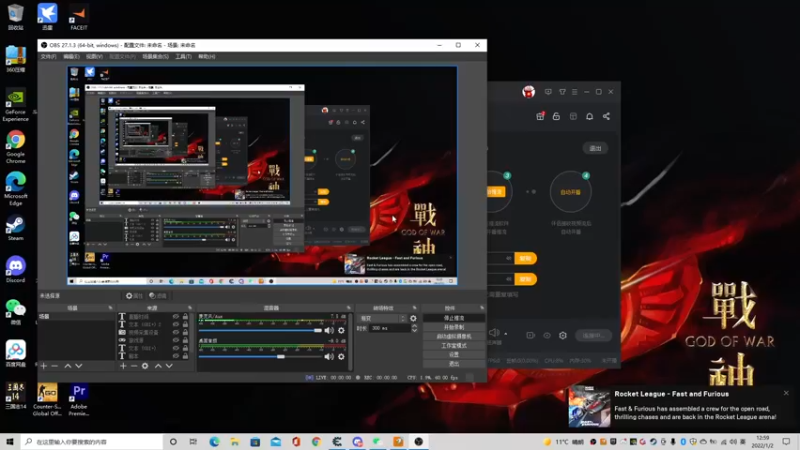Mute the 桌面音频 channel speaker icon
This screenshot has height=450, width=800.
[329, 357]
